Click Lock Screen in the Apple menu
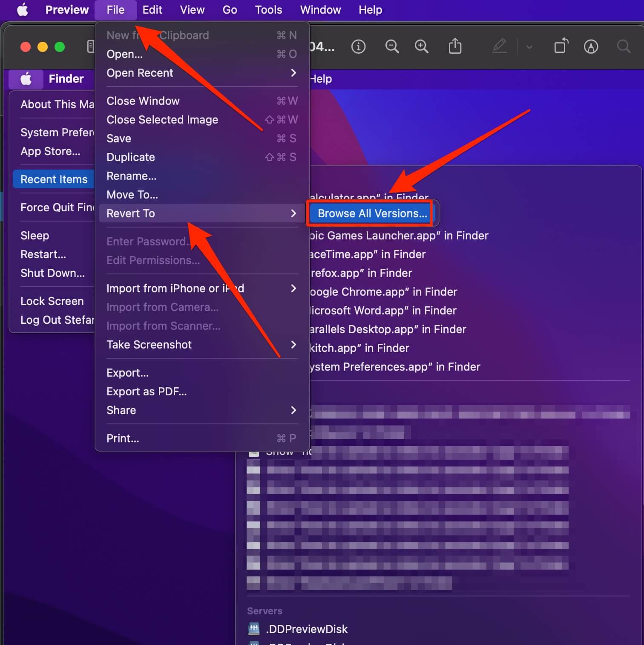Screen dimensions: 644x645 coord(52,301)
